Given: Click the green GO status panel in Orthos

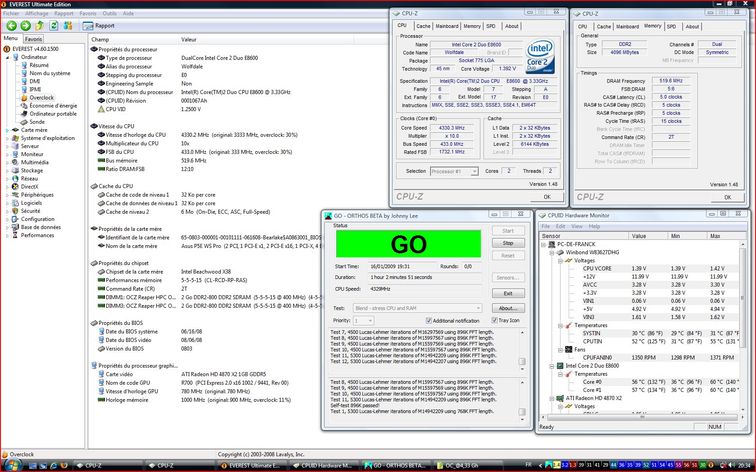Looking at the screenshot, I should click(x=408, y=244).
